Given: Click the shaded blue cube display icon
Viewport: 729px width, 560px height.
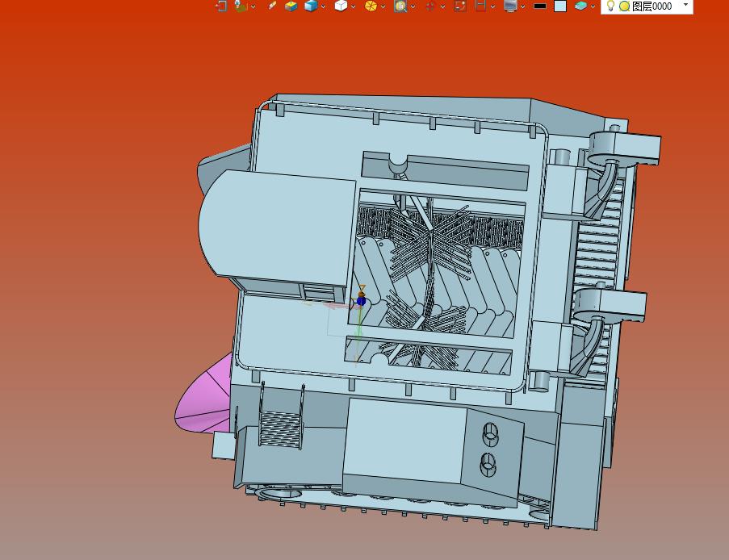Looking at the screenshot, I should 311,6.
